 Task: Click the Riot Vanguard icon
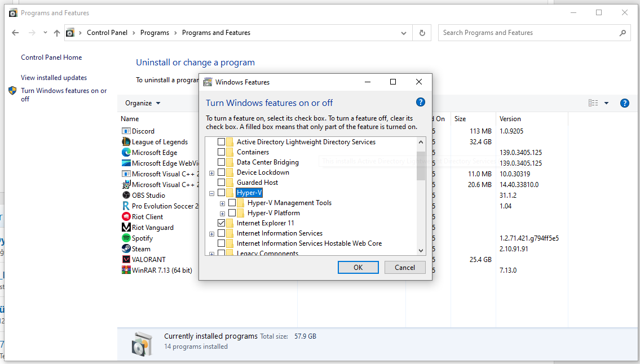click(126, 227)
